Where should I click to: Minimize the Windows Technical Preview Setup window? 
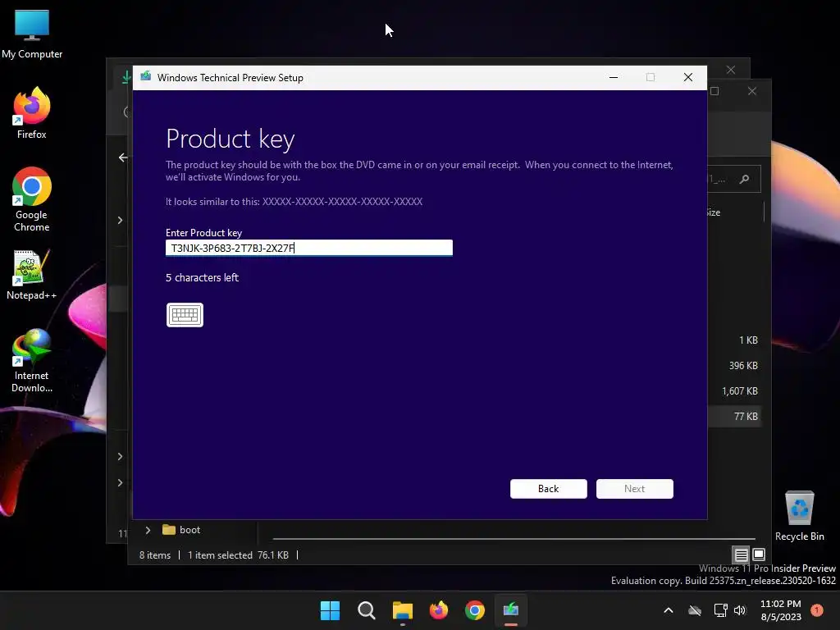tap(614, 78)
